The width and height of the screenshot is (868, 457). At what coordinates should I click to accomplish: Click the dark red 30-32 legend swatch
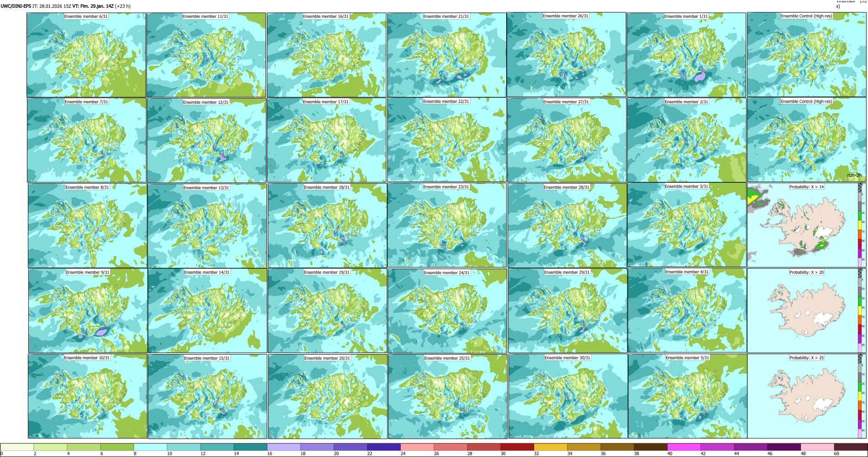click(x=517, y=447)
